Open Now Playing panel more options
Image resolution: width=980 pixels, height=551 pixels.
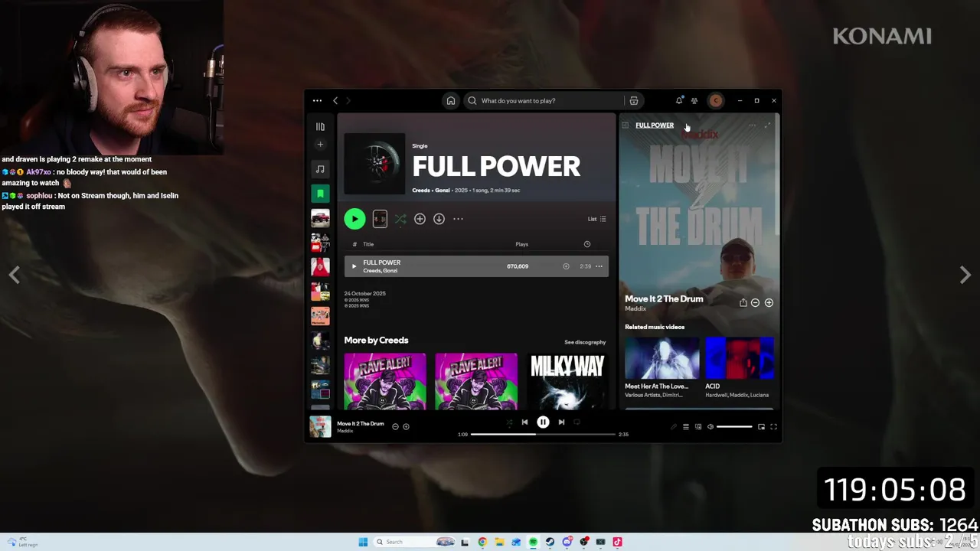[x=752, y=126]
